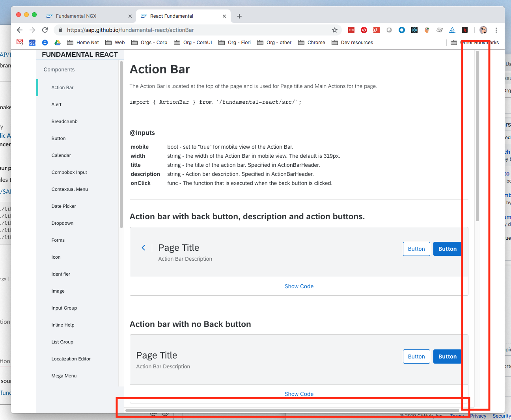Open the Chrome bookmark folder
Viewport: 511px width, 420px height.
[x=312, y=43]
